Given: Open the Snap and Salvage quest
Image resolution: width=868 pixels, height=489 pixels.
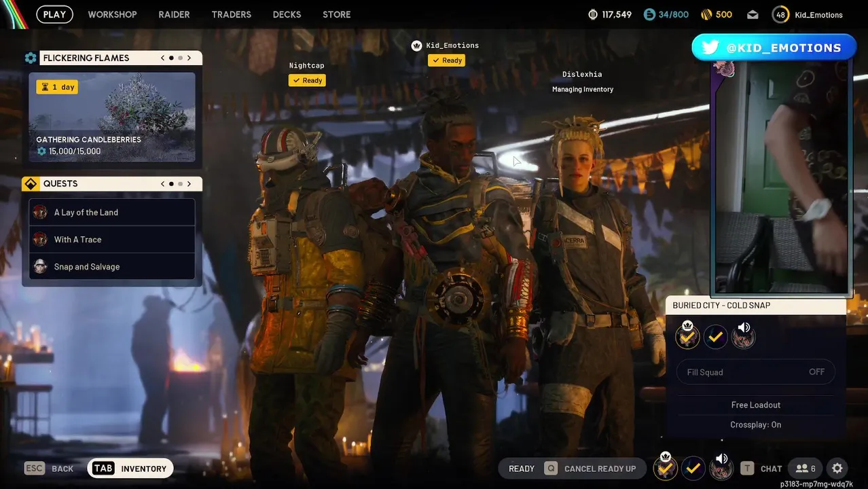Looking at the screenshot, I should coord(112,266).
